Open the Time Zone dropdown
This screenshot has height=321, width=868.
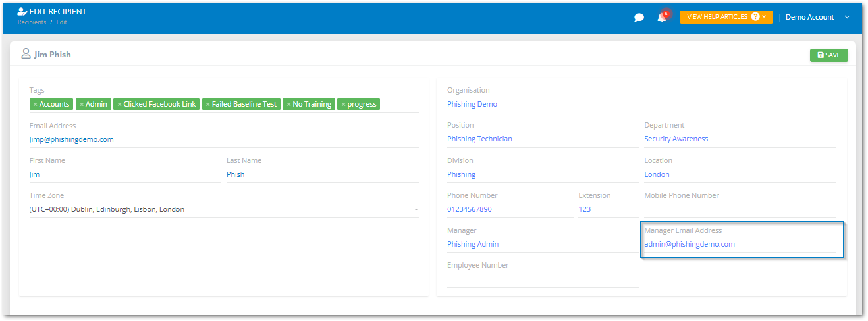tap(224, 209)
